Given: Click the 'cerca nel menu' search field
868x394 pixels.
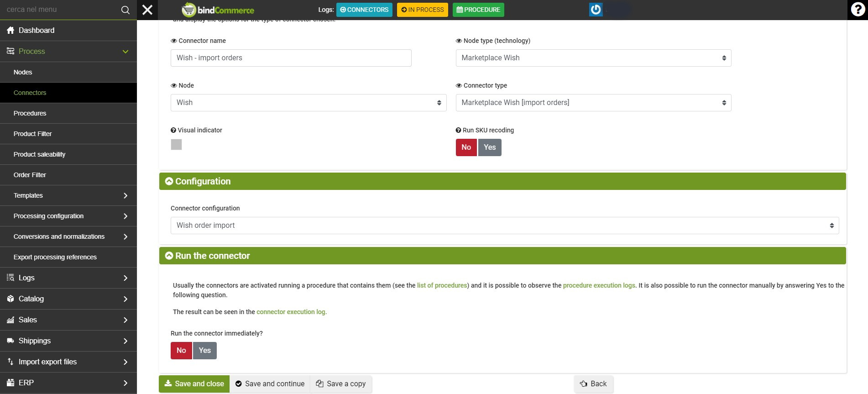Looking at the screenshot, I should click(x=59, y=10).
